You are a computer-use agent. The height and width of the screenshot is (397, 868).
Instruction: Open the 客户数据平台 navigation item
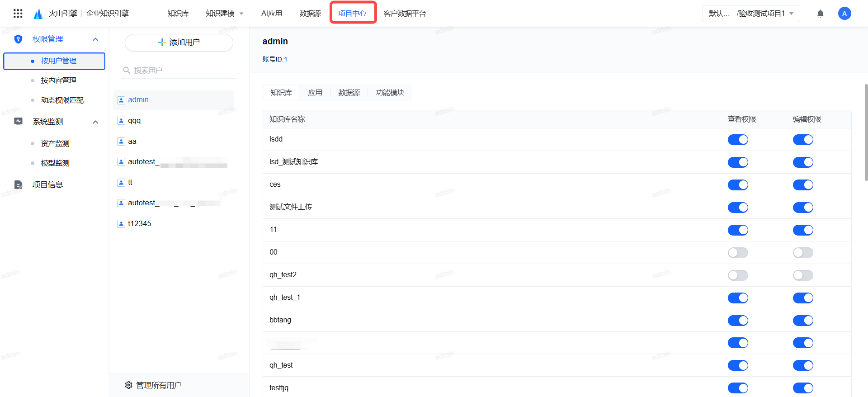point(405,14)
